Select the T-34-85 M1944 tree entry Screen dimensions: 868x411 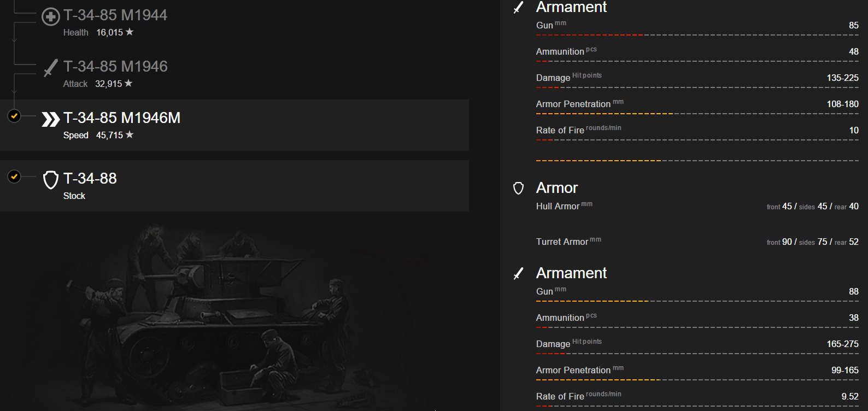pyautogui.click(x=115, y=22)
